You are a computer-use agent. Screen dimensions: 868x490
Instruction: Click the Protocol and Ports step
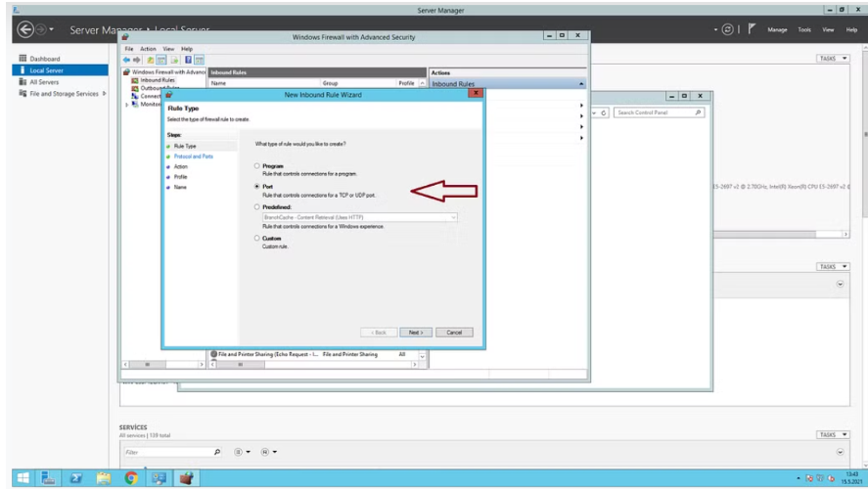193,156
